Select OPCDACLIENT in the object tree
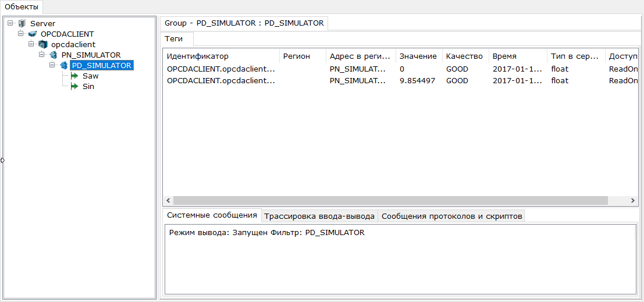 point(67,34)
